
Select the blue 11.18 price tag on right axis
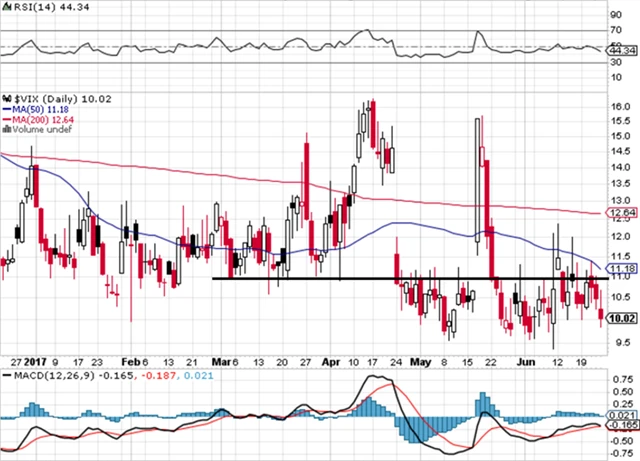(x=621, y=268)
